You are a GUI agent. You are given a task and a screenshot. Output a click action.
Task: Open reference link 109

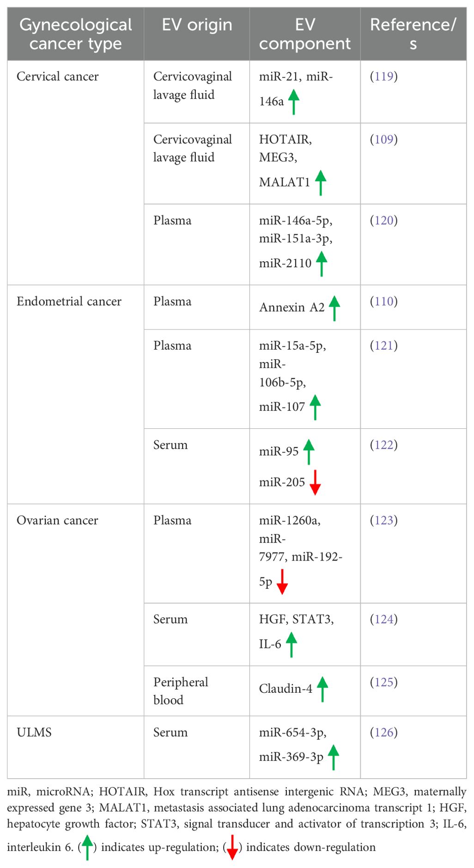pos(384,139)
